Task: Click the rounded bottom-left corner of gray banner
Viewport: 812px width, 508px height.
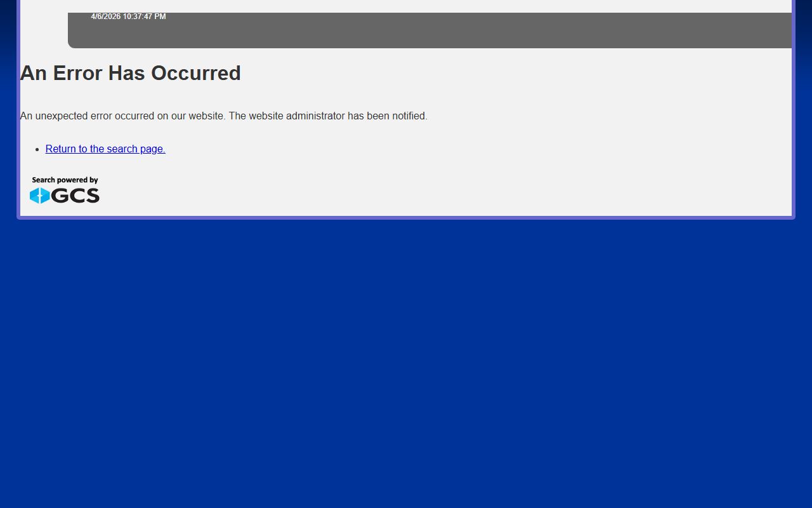Action: point(72,44)
